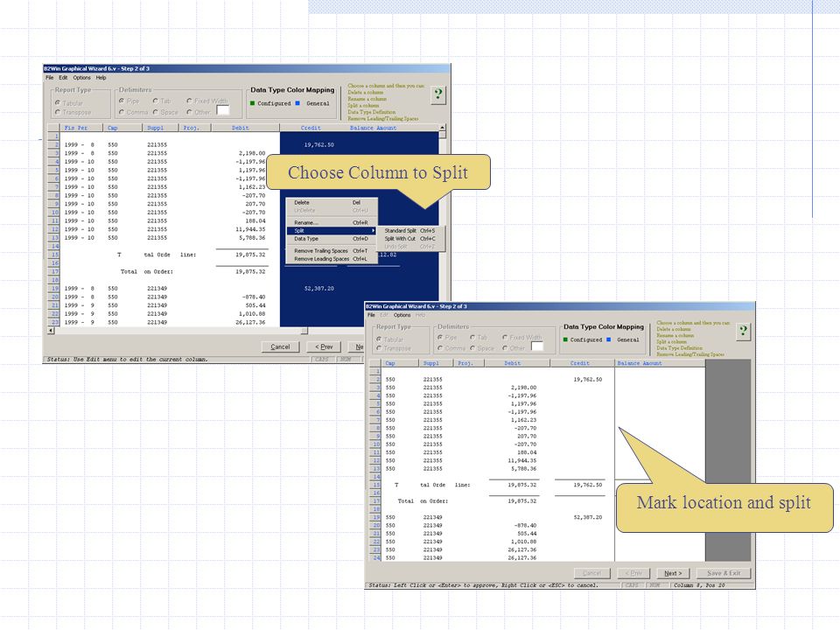Click horizontal scrollbar left arrow in back window
Image resolution: width=840 pixels, height=630 pixels.
click(51, 331)
